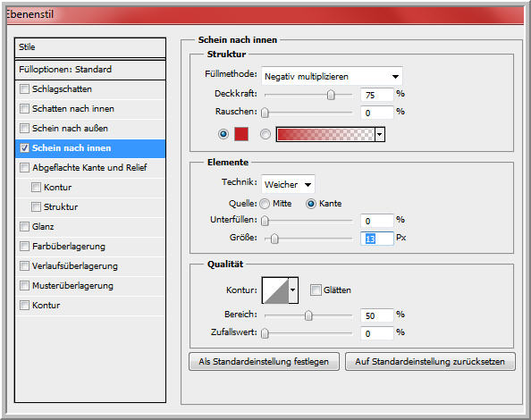Click the Größe size input field
Screen dimensions: 531x420
point(377,239)
